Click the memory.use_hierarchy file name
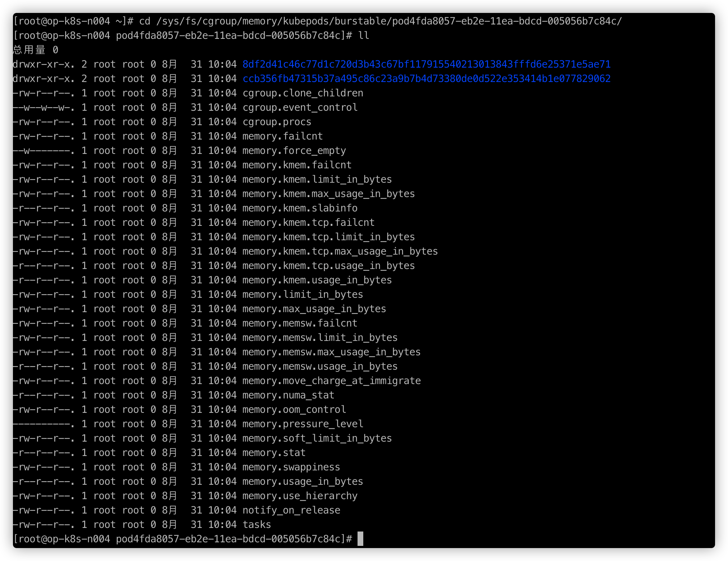728x561 pixels. (300, 496)
